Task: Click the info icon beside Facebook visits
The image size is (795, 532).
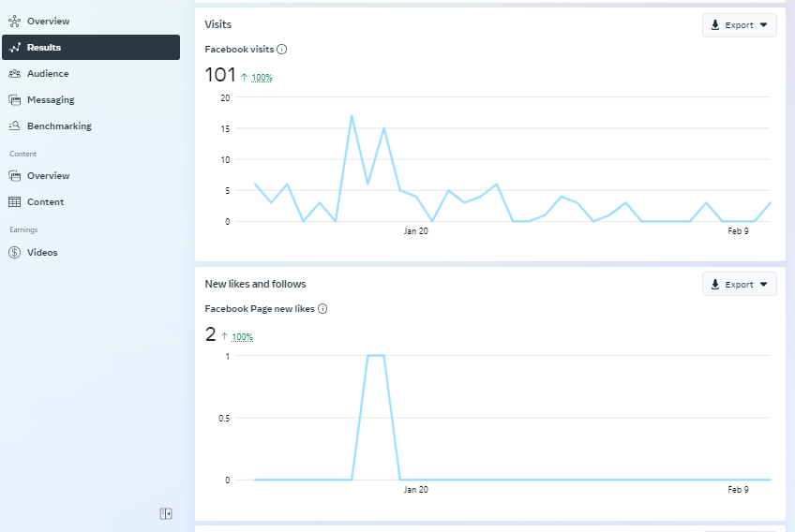Action: coord(282,49)
